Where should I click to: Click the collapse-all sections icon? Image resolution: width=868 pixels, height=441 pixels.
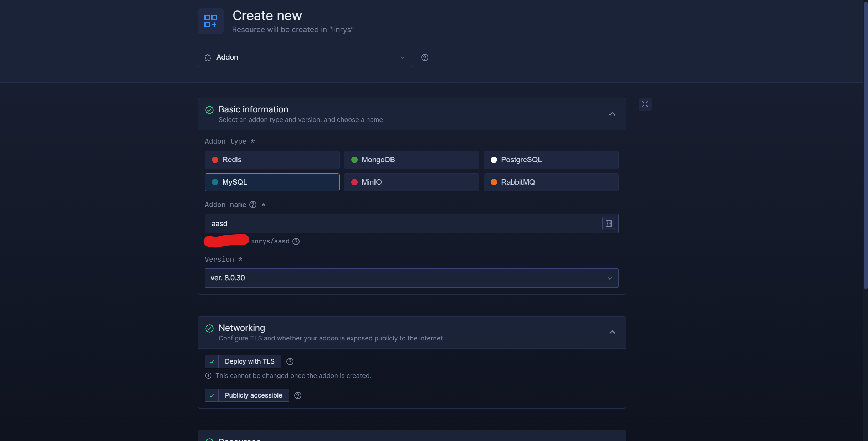645,104
